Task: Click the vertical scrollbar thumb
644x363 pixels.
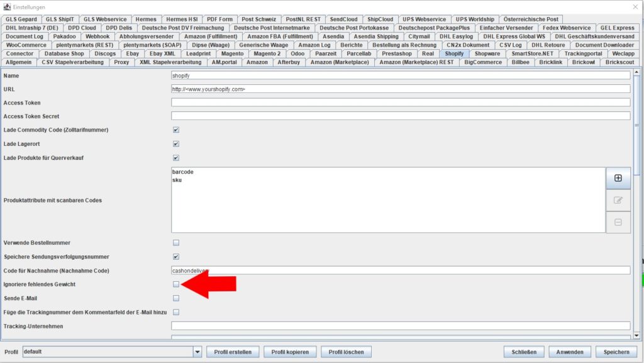Action: [636, 125]
